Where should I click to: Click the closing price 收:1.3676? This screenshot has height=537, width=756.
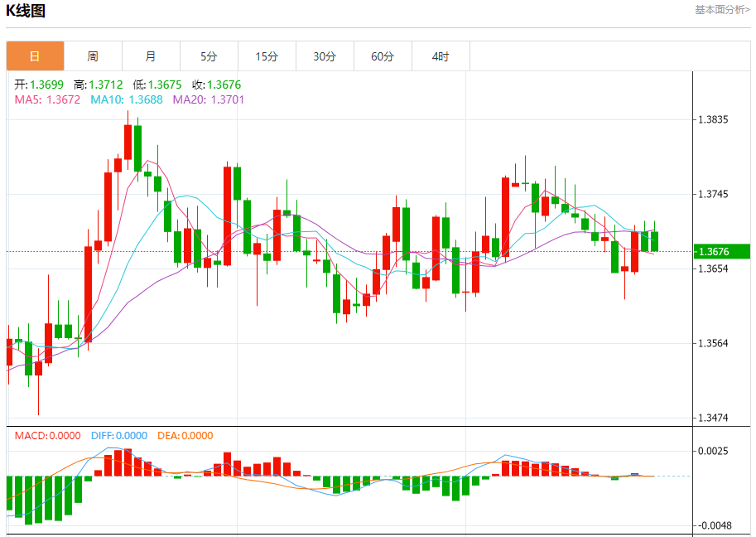click(x=216, y=85)
